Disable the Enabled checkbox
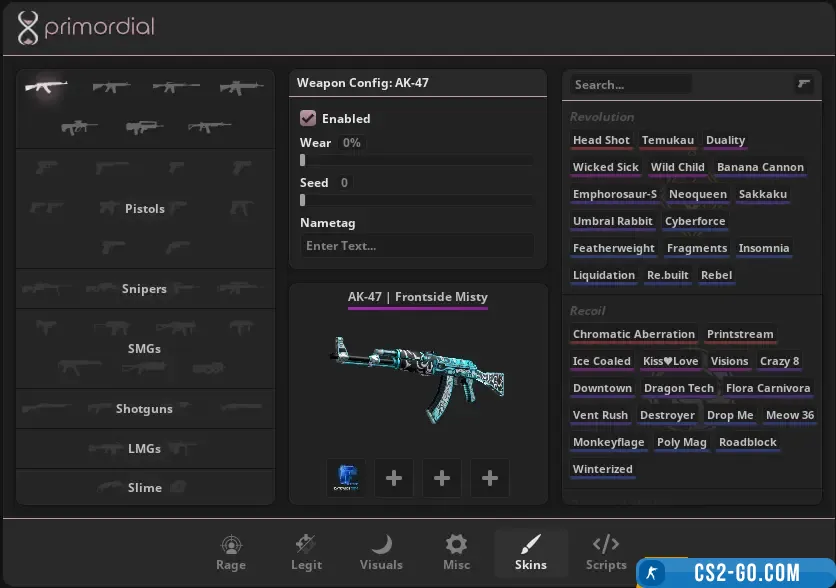 click(309, 118)
